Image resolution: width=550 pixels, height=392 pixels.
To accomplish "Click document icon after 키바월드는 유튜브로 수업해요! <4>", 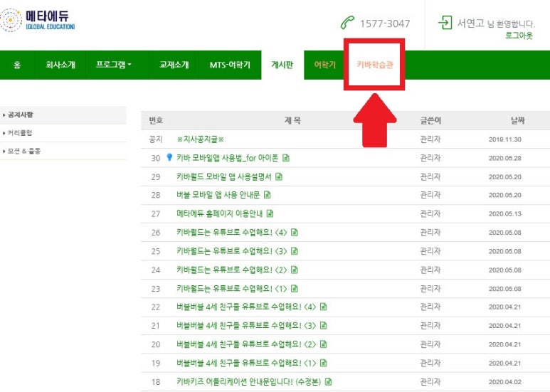I will click(x=295, y=232).
